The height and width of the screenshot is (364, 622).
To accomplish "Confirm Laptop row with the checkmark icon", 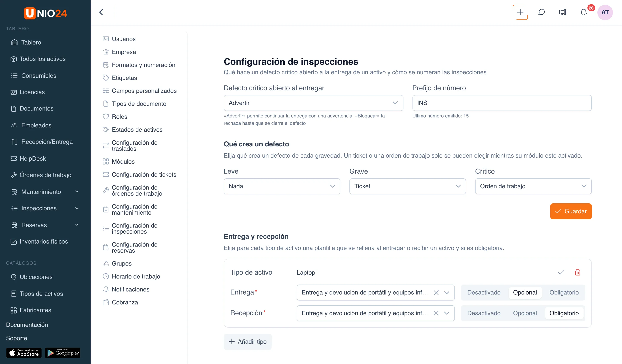I will (561, 272).
